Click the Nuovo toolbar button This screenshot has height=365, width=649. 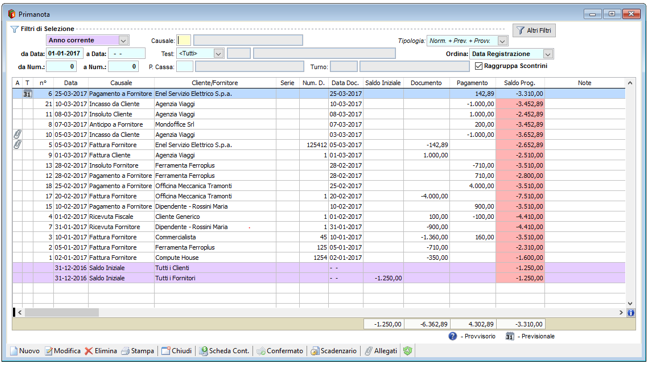pyautogui.click(x=25, y=351)
